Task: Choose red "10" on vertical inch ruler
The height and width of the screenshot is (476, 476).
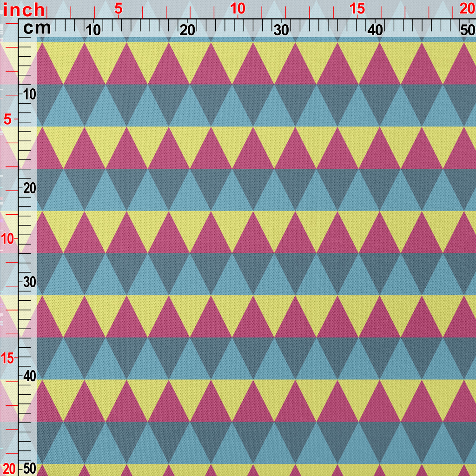Action: coord(7,239)
